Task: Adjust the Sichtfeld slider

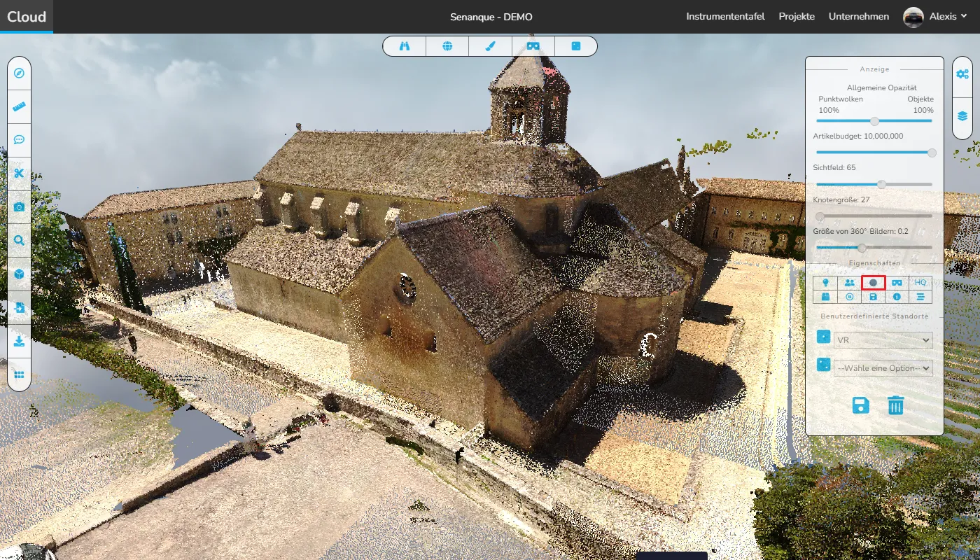Action: [874, 184]
